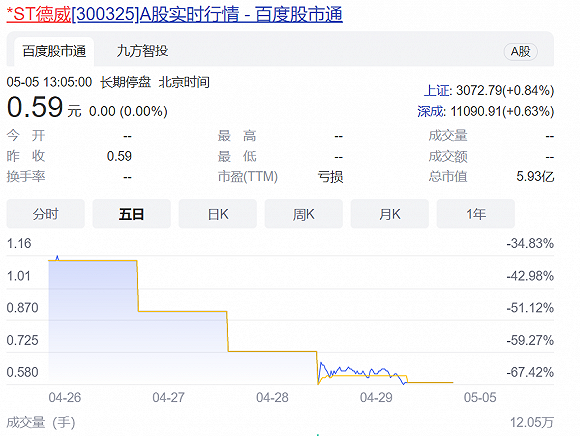Select the 月K chart view
Screen dimensions: 580x436
coord(390,214)
